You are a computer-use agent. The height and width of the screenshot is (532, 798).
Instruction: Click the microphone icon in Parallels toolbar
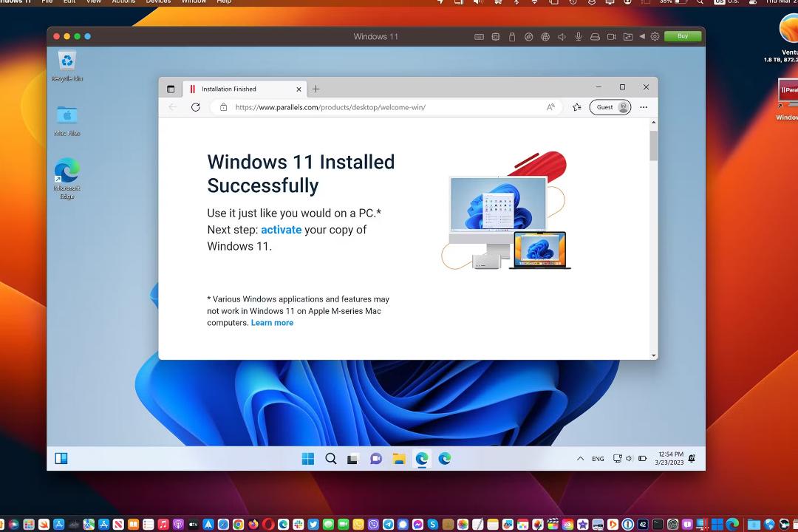point(579,37)
